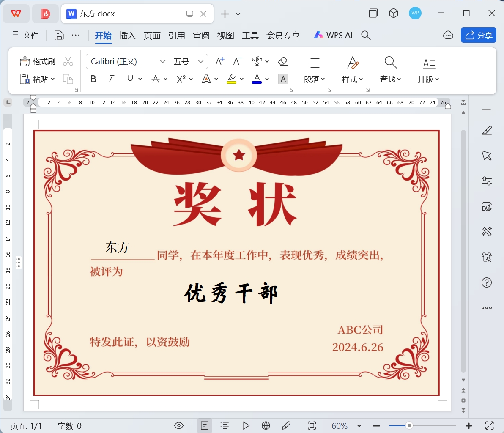Click the increase font size icon
Screen dimensions: 504x433
tap(220, 62)
